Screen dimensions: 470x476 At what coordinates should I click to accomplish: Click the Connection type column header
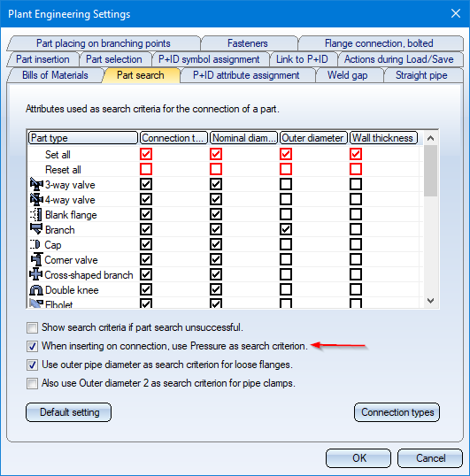coord(173,138)
